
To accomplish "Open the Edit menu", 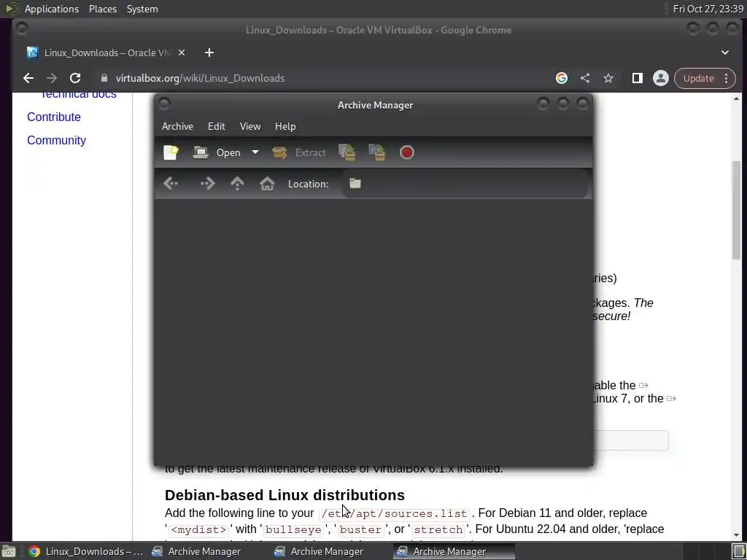I will pyautogui.click(x=216, y=126).
